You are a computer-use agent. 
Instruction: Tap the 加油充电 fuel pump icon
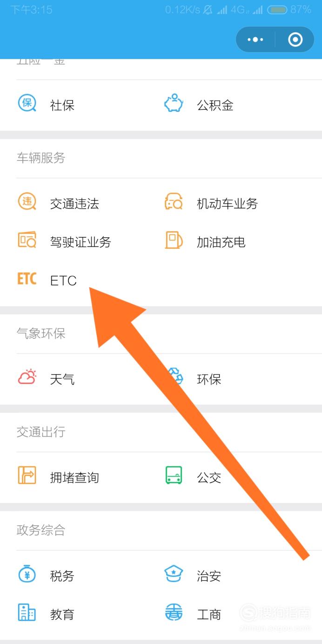[x=174, y=240]
